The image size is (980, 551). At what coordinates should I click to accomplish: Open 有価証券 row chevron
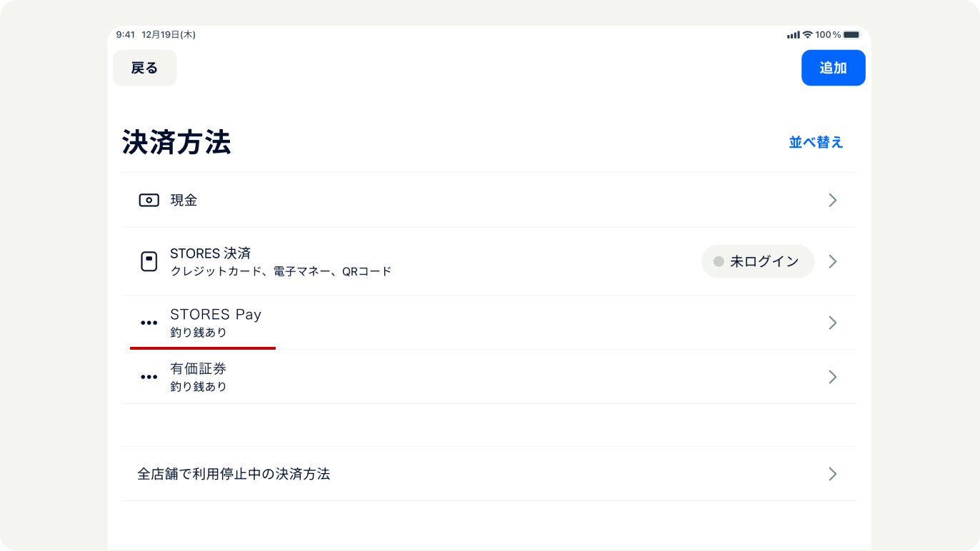[x=832, y=377]
